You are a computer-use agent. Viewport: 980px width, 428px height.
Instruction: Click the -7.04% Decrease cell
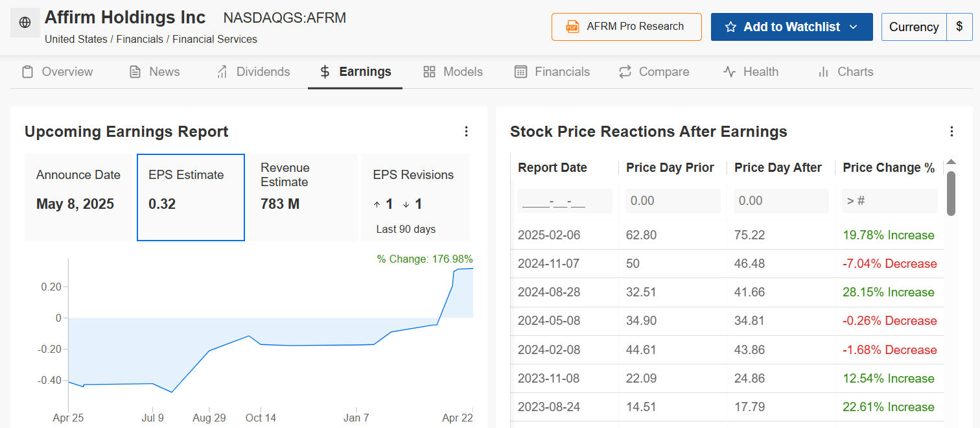[x=890, y=264]
